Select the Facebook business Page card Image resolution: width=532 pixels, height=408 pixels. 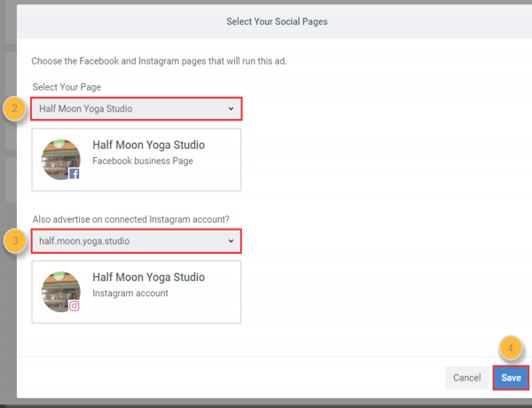[x=136, y=160]
